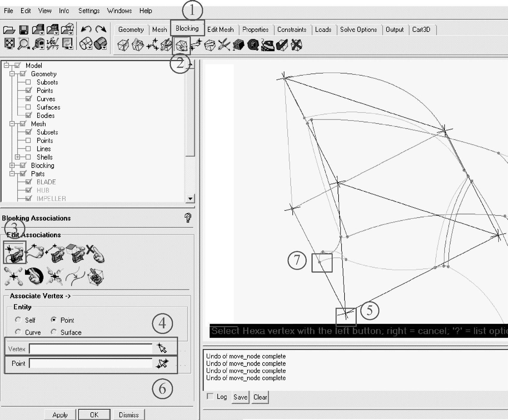Clear the message log
Viewport: 508px width, 420px height.
coord(260,397)
